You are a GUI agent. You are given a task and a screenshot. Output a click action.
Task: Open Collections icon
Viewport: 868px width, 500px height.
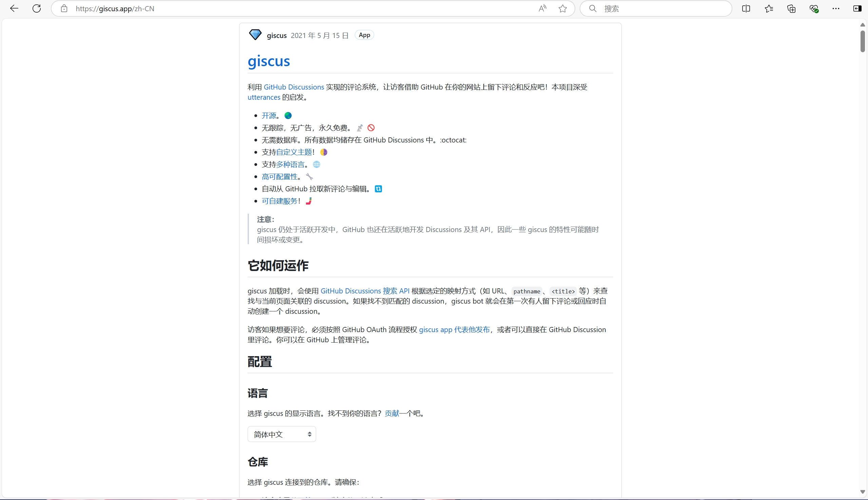click(x=791, y=8)
